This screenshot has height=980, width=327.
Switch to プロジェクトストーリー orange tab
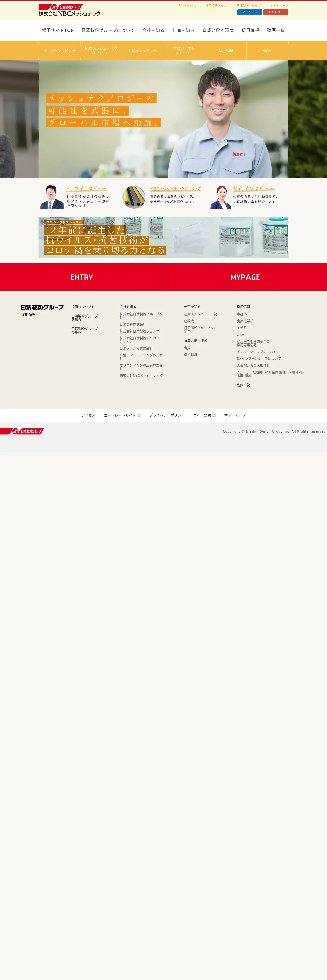[x=184, y=51]
